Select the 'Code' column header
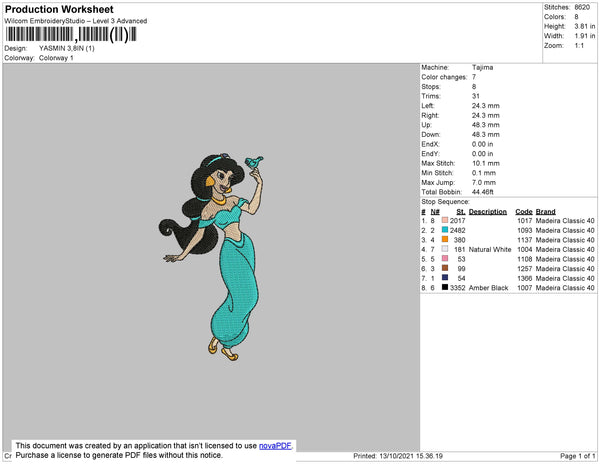 (x=524, y=212)
